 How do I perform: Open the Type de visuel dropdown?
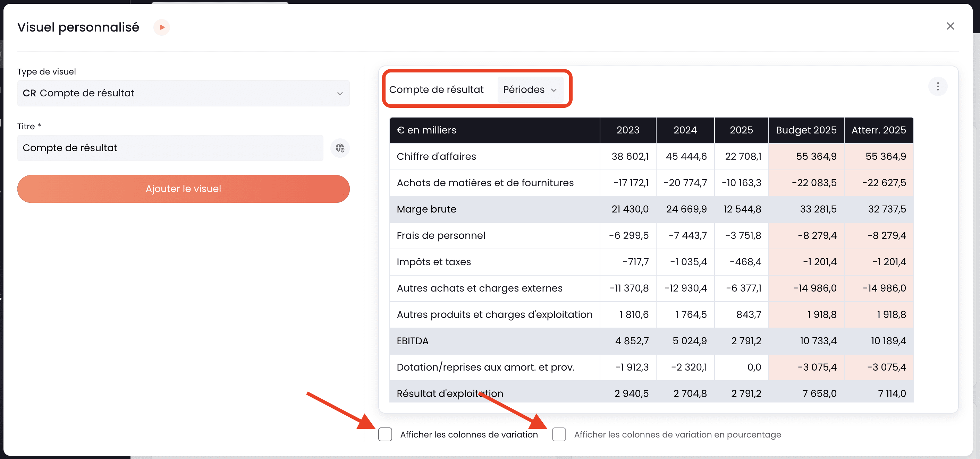coord(183,93)
